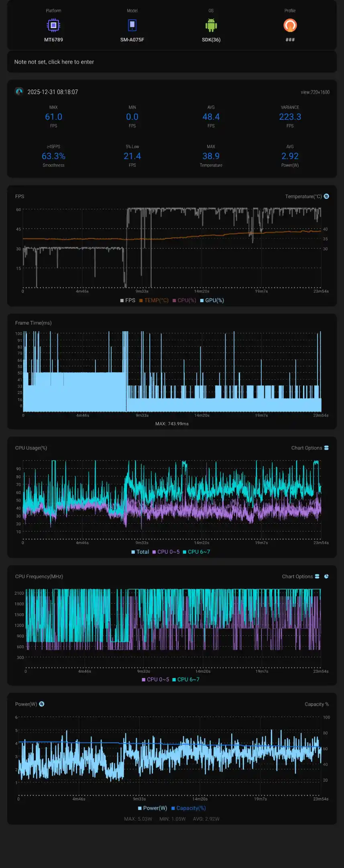Click the SM-A075F phone model icon
Screen dimensions: 344x868
click(x=132, y=25)
